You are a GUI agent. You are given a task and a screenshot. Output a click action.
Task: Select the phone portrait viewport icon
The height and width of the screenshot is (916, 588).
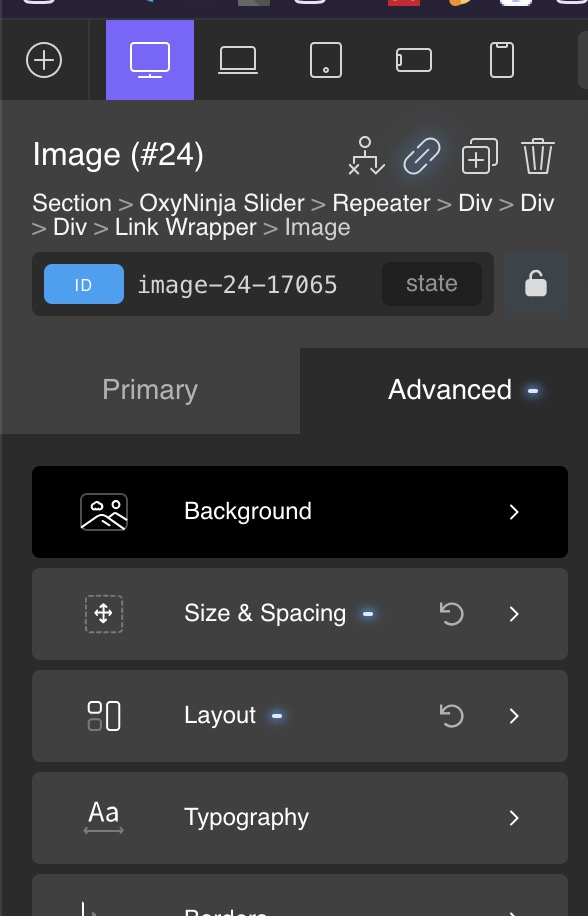point(502,60)
